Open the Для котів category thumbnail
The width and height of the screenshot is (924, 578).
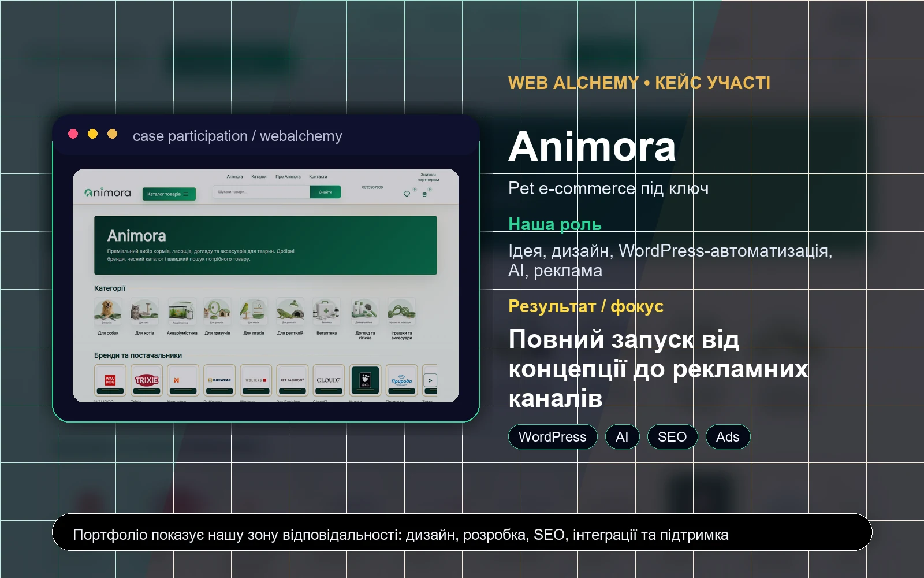click(x=144, y=312)
